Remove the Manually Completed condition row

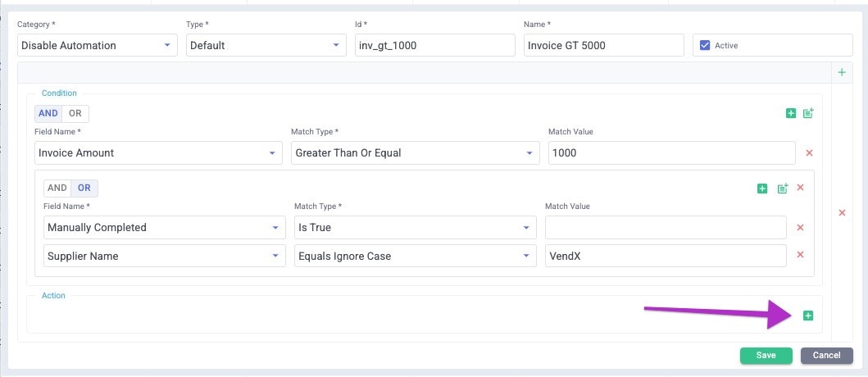tap(800, 228)
